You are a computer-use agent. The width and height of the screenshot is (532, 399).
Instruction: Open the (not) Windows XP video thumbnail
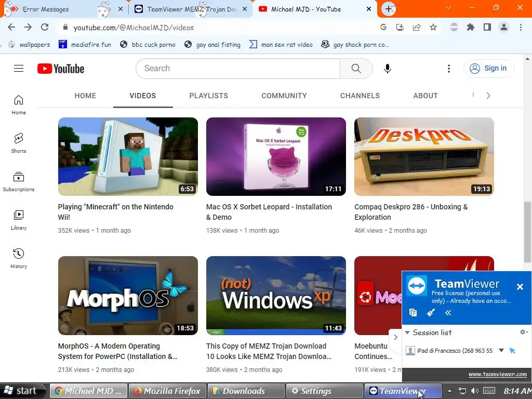(x=276, y=296)
